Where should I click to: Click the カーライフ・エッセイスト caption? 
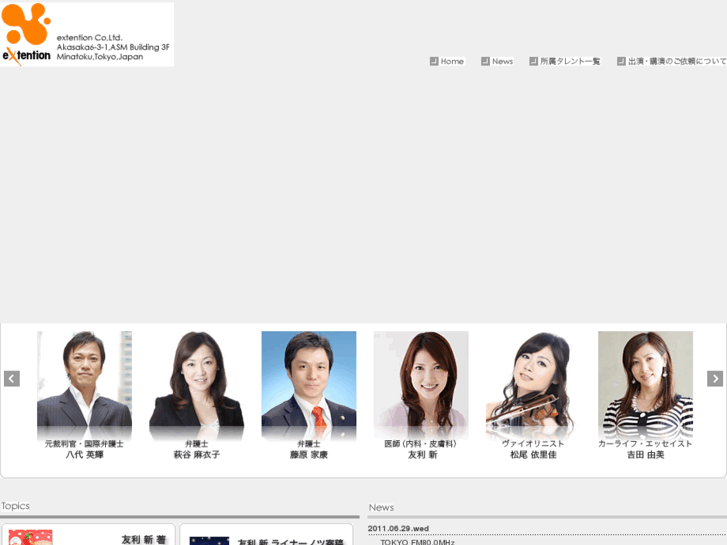click(645, 444)
